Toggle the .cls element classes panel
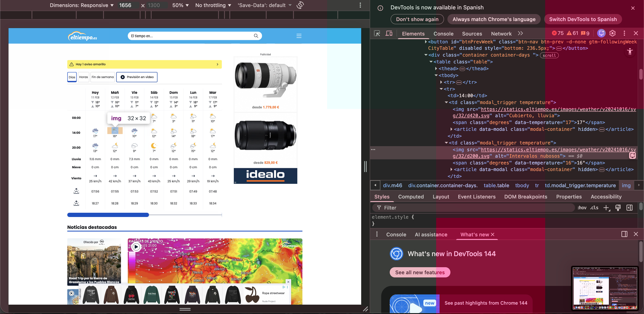644x314 pixels. (x=594, y=208)
